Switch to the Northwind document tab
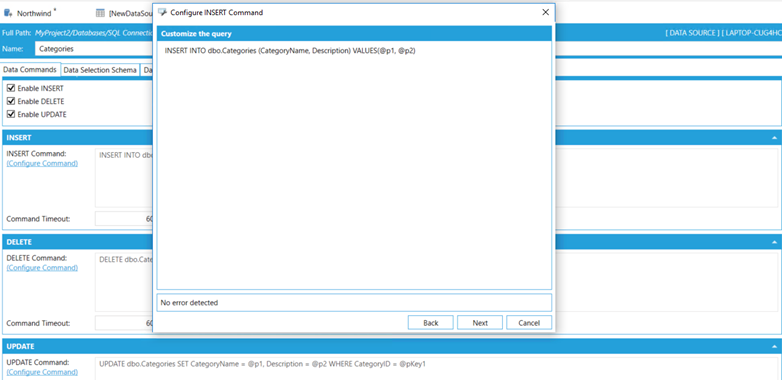782x380 pixels. 34,13
